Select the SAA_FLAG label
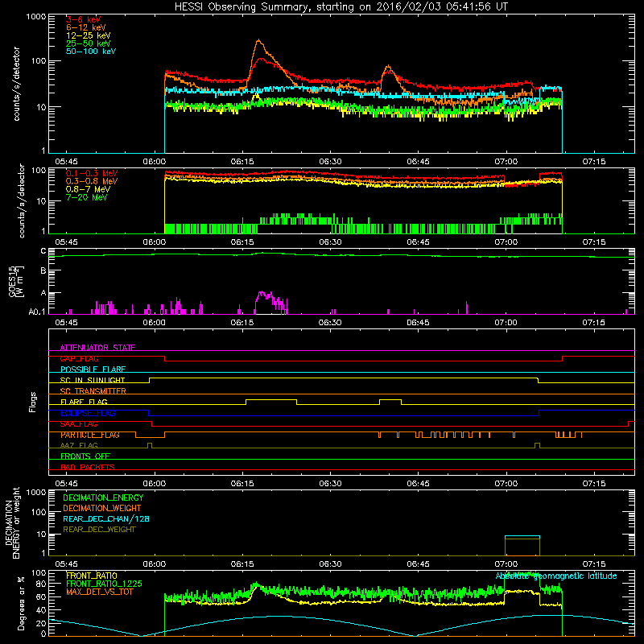This screenshot has height=644, width=644. click(79, 424)
